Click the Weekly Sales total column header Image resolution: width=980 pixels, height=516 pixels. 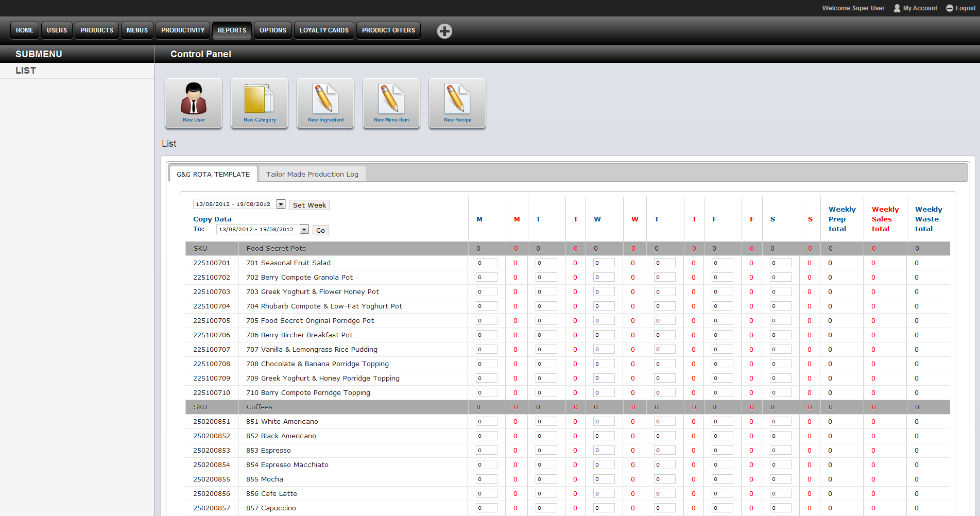[x=885, y=219]
